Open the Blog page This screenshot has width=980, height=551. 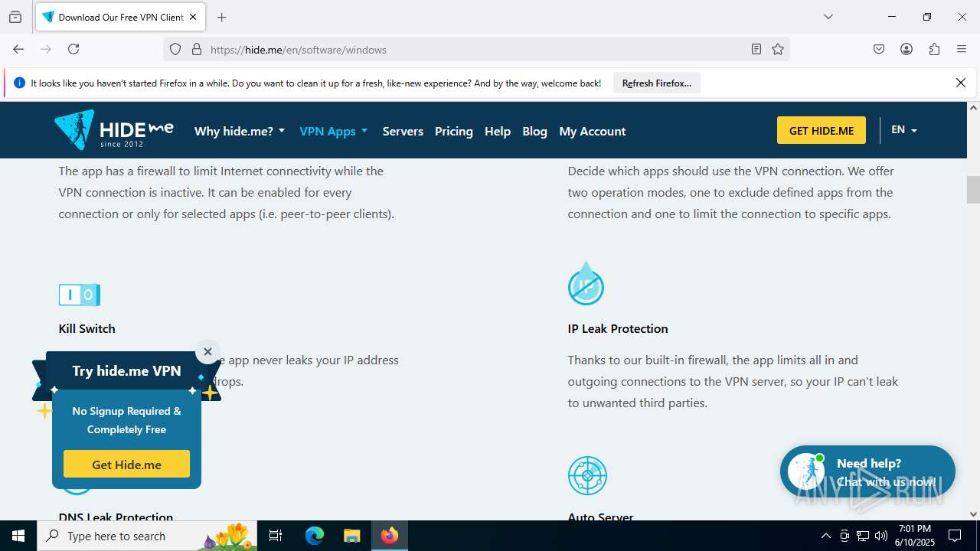pos(534,131)
